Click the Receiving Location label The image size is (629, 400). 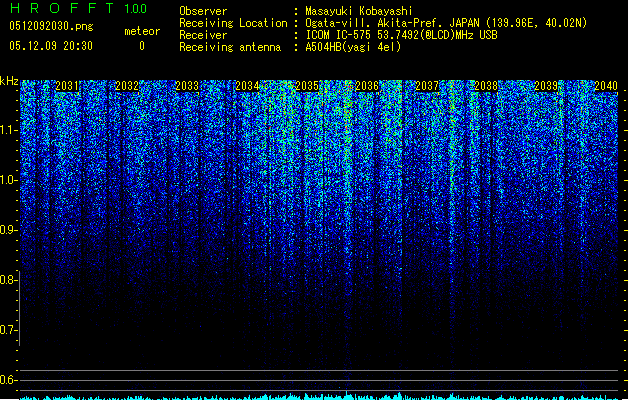(233, 23)
